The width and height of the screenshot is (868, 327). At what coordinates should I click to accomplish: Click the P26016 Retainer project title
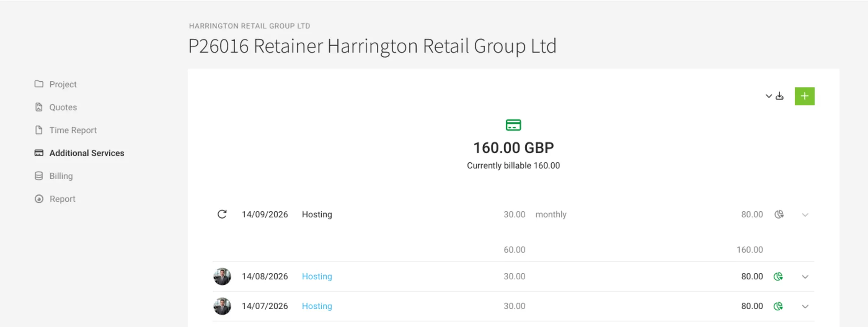click(372, 46)
